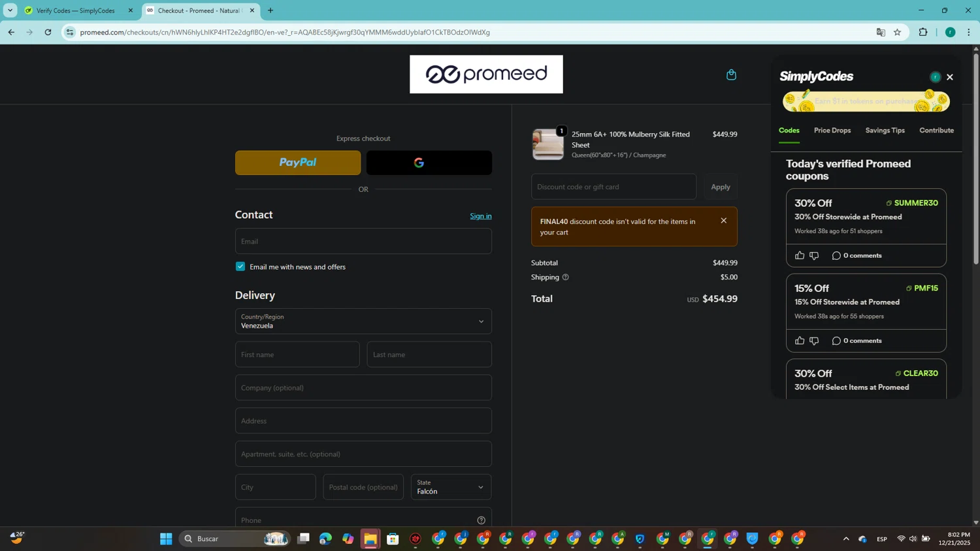Open the Windows Start menu
This screenshot has height=551, width=980.
click(x=166, y=539)
